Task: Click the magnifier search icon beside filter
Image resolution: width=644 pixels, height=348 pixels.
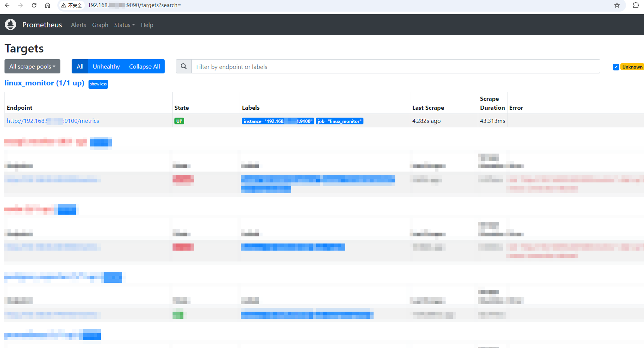Action: 184,66
